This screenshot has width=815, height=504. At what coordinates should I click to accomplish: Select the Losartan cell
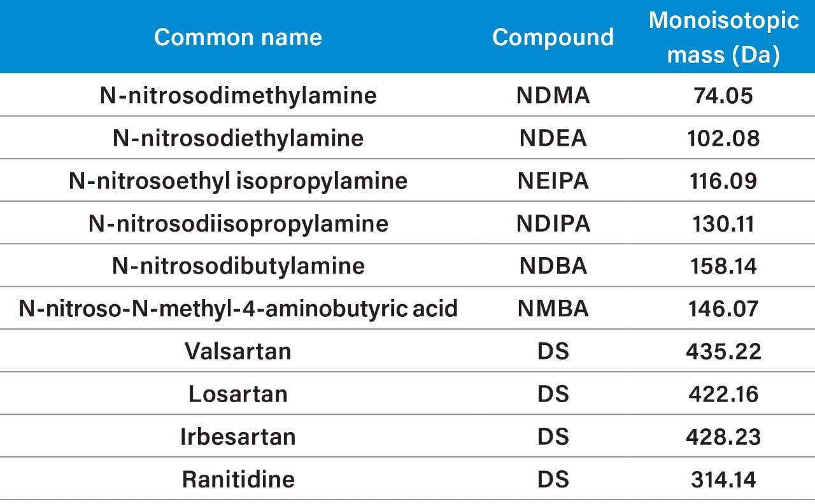coord(238,394)
